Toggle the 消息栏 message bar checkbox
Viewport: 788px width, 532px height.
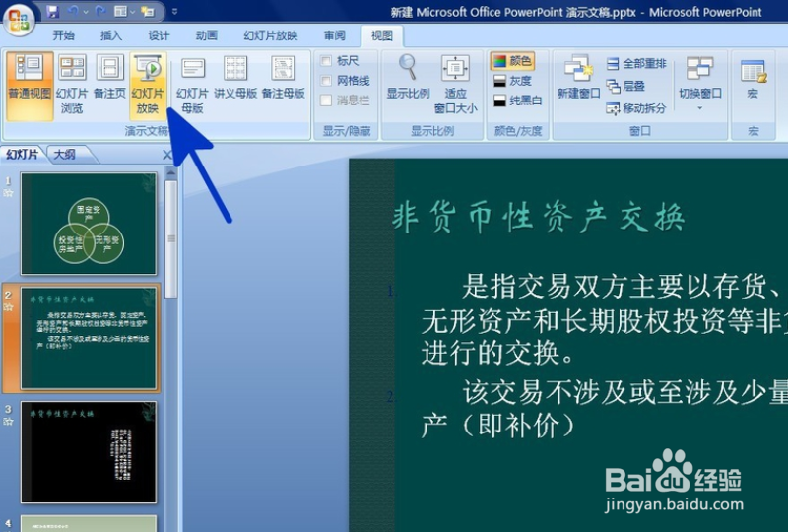(326, 100)
